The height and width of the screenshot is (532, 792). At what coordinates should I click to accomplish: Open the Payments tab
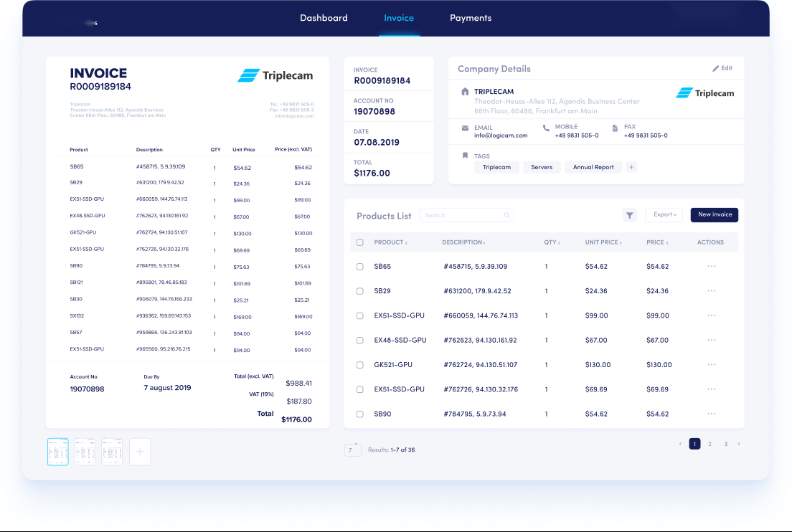(x=471, y=18)
